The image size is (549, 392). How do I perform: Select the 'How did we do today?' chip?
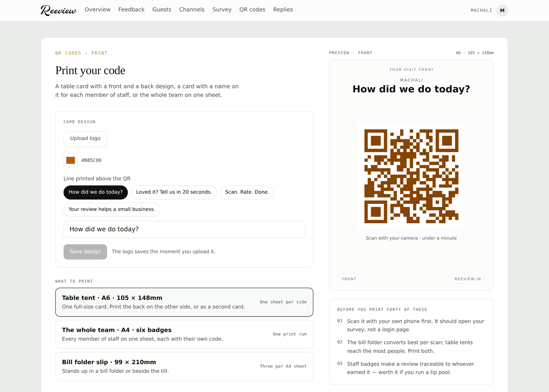pos(96,192)
